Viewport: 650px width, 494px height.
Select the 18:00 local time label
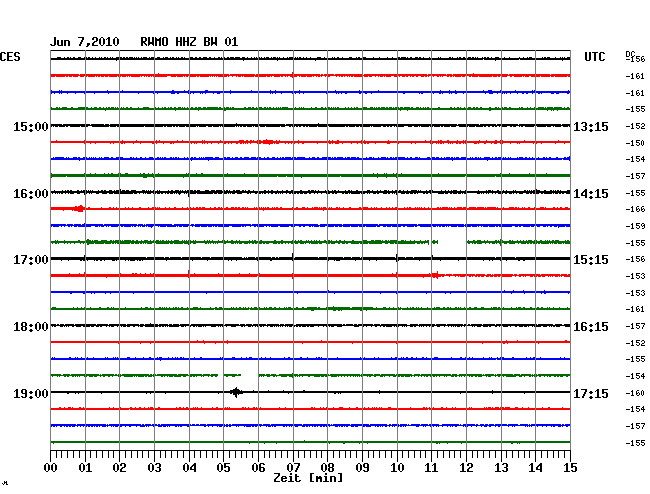31,327
